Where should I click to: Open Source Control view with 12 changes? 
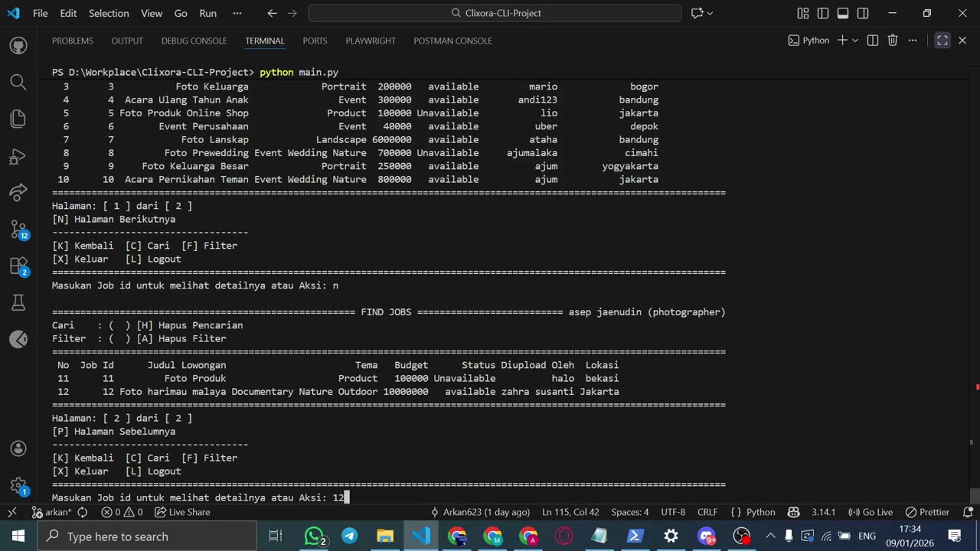(x=18, y=229)
